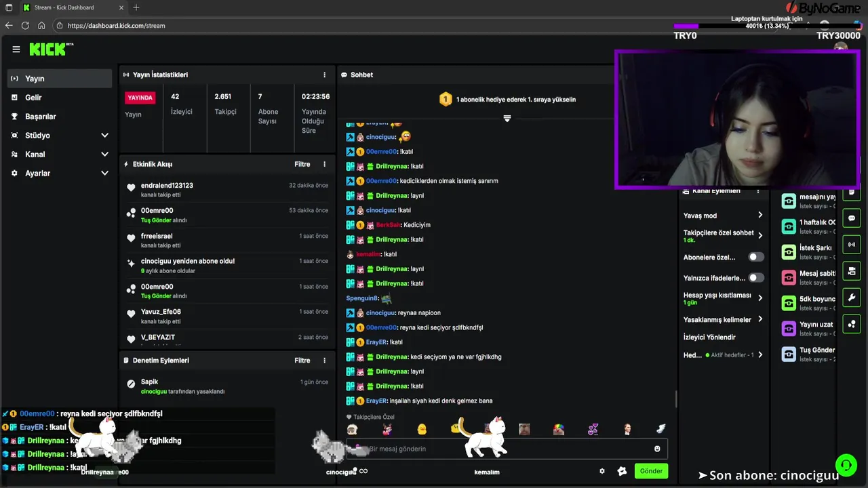Click the Mesaj sabitle reward icon

(x=789, y=277)
